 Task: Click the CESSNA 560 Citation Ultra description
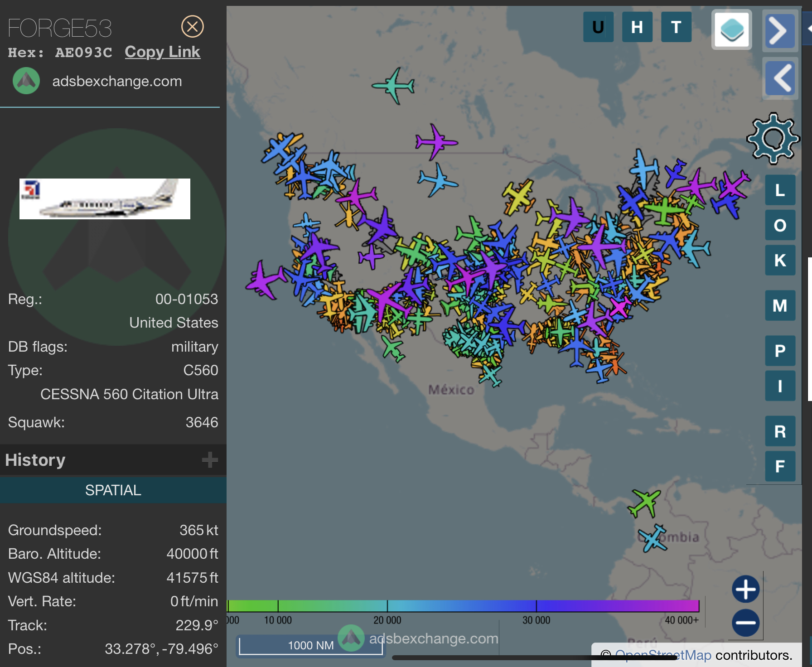(x=129, y=394)
